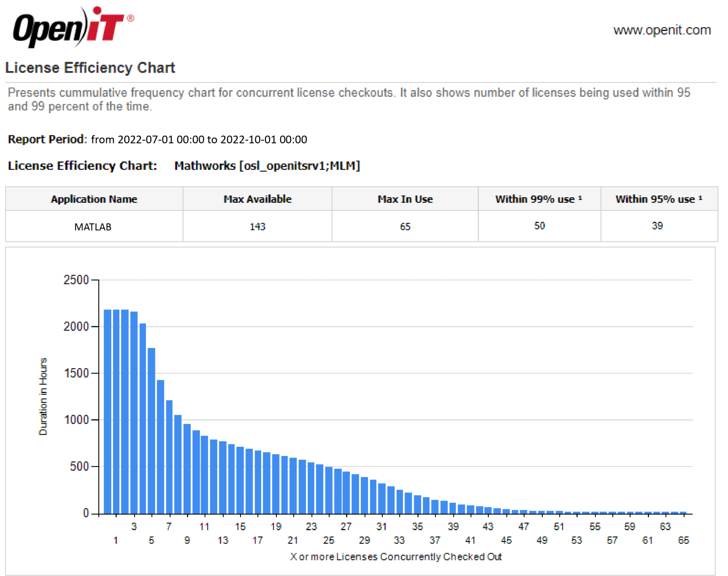Click the Max Available column header

coord(257,199)
